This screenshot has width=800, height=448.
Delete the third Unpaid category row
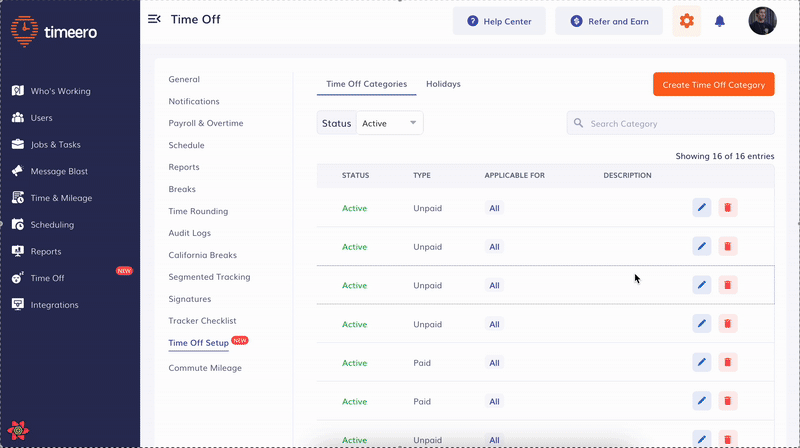point(728,285)
